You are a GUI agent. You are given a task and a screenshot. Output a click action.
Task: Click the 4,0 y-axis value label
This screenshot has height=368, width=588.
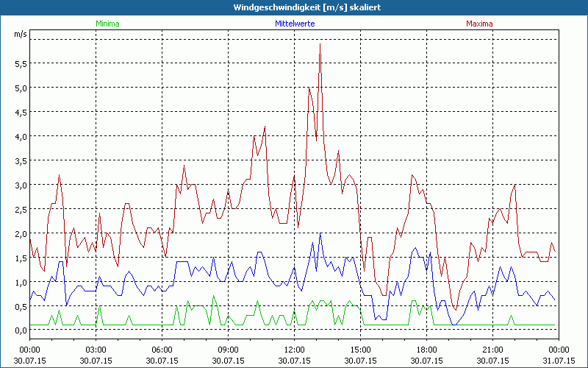[x=20, y=136]
